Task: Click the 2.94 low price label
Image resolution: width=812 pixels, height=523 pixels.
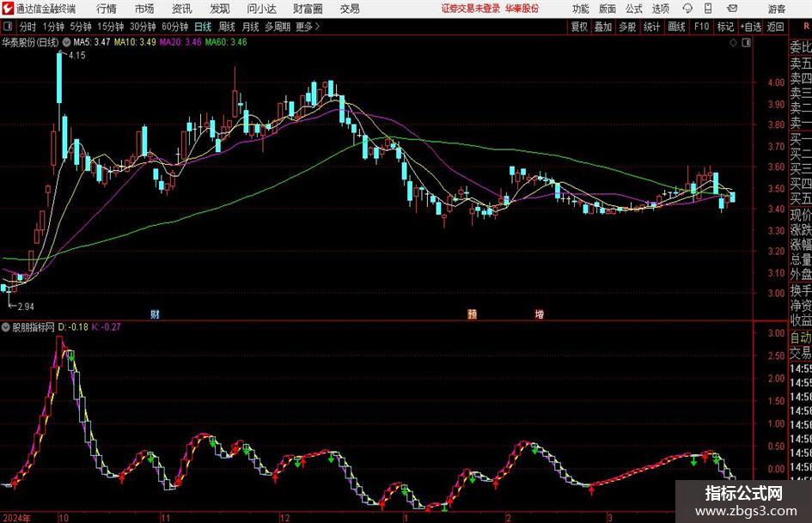Action: pyautogui.click(x=26, y=307)
